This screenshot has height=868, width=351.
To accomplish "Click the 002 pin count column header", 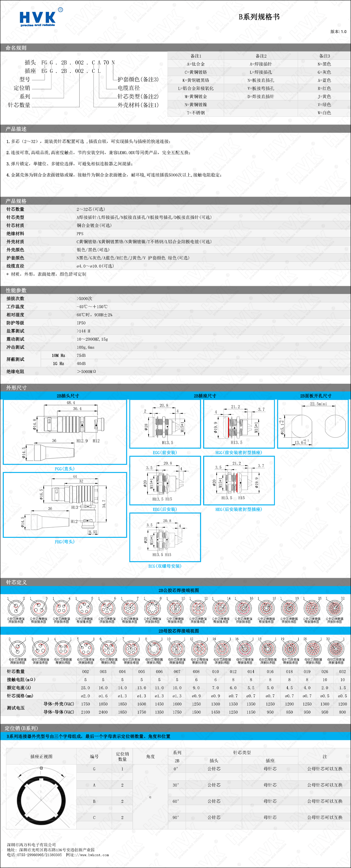I will click(x=85, y=672).
